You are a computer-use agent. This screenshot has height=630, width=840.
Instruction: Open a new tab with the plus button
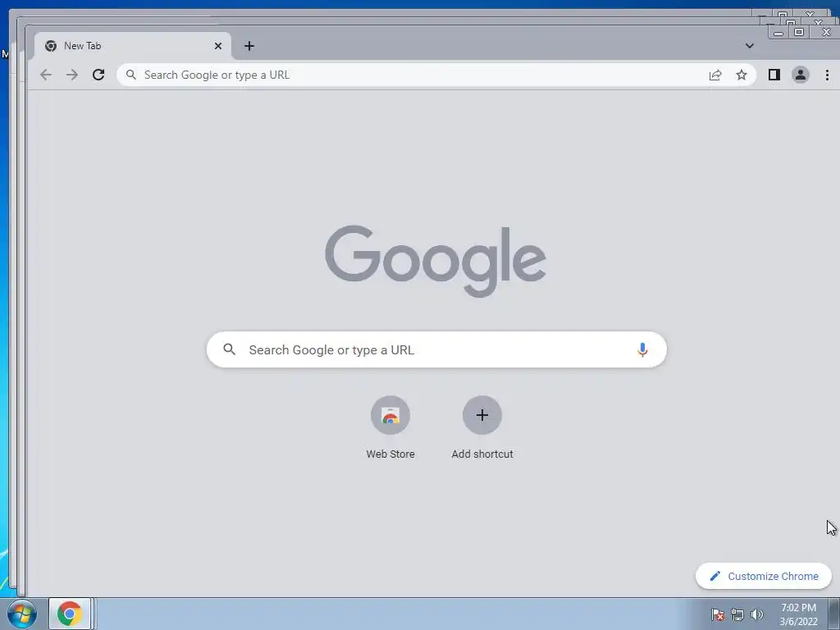tap(249, 46)
